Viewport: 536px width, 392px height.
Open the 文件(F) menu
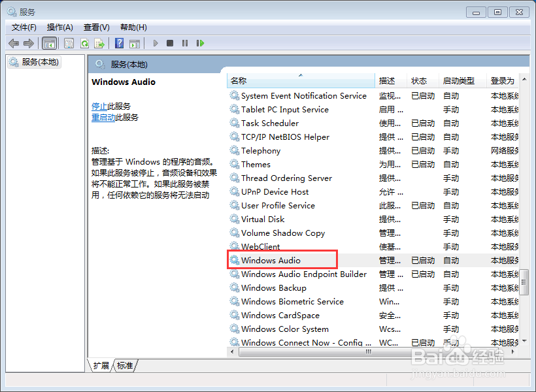[24, 27]
